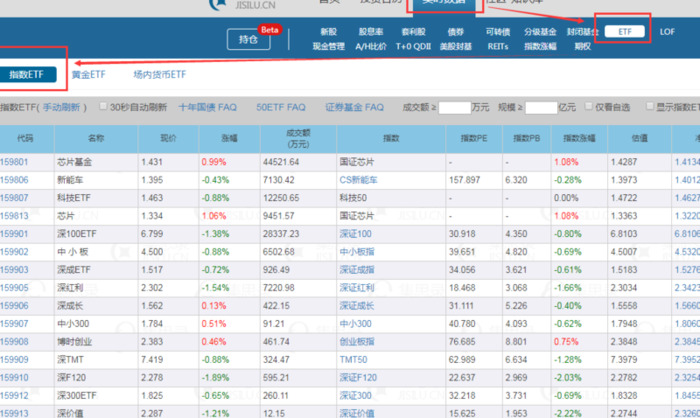Open the 深证成指 index link

[x=357, y=270]
